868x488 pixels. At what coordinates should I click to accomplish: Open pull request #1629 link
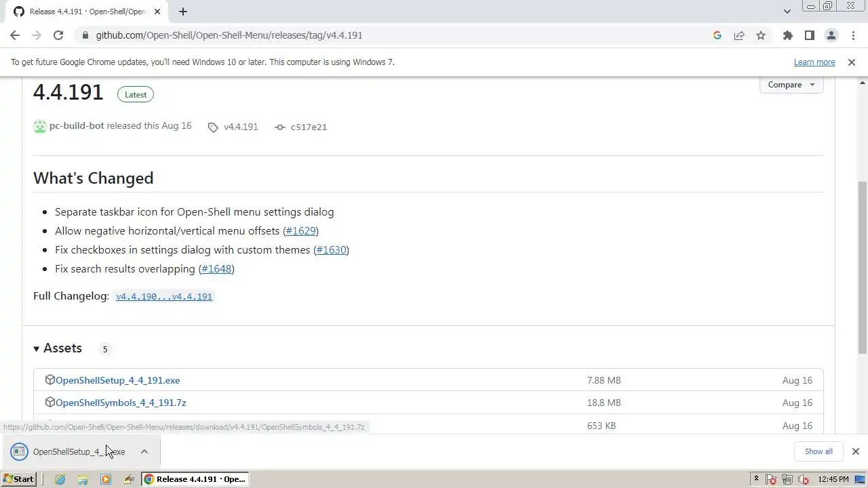coord(300,231)
